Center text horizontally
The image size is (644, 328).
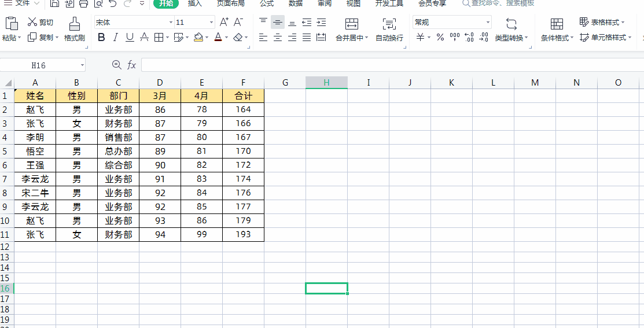[x=278, y=38]
